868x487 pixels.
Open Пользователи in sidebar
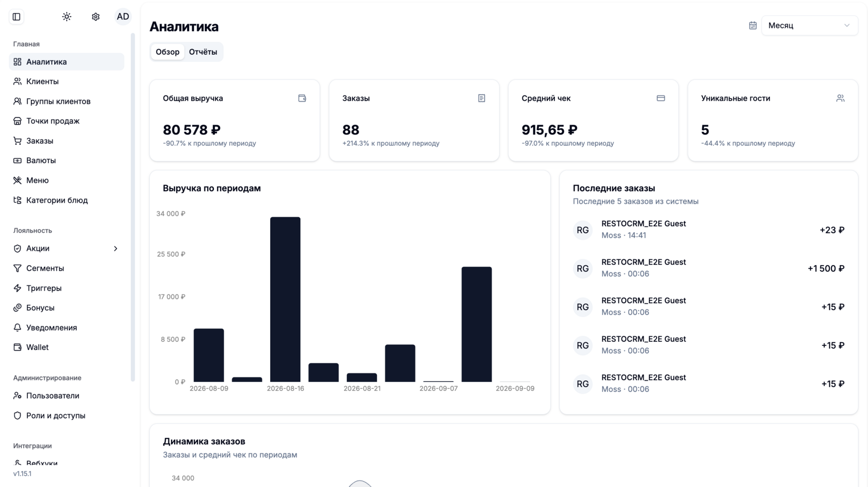[x=67, y=396]
